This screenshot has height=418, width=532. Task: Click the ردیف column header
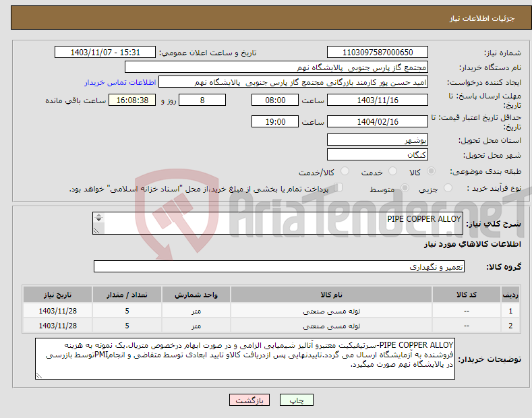510,295
